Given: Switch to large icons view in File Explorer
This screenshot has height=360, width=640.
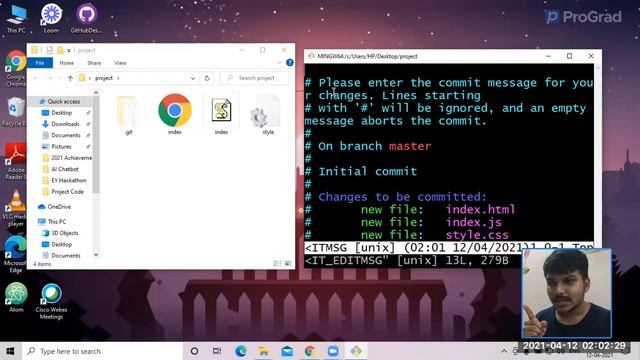Looking at the screenshot, I should tap(288, 264).
